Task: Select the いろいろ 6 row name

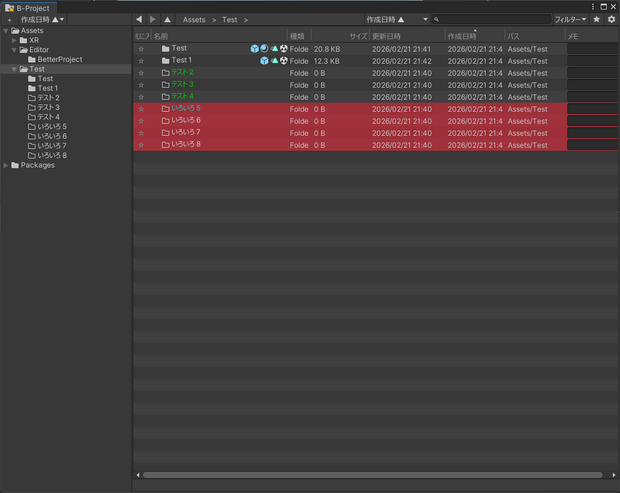Action: (x=186, y=120)
